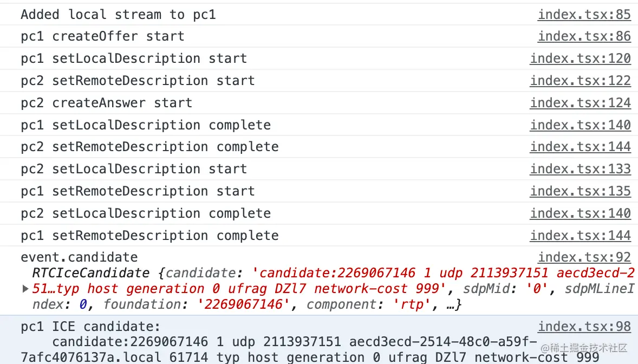Open index.tsx:140 beside pc1 setLocalDescription complete

[x=580, y=125]
